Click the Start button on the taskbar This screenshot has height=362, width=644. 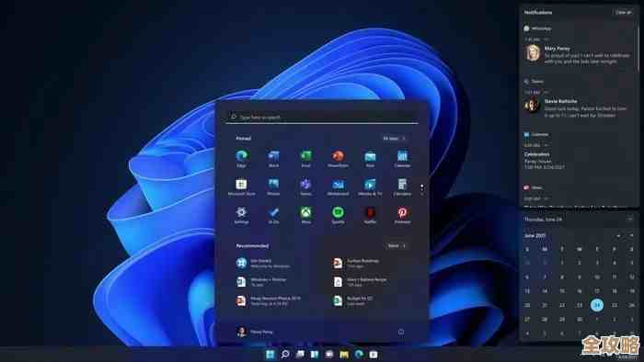[270, 355]
